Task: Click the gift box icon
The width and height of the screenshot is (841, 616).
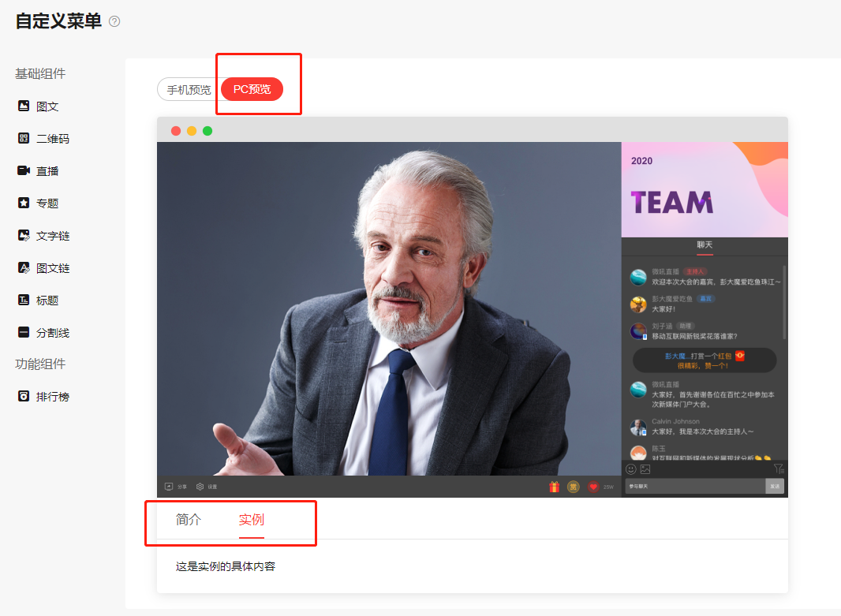Action: [555, 487]
